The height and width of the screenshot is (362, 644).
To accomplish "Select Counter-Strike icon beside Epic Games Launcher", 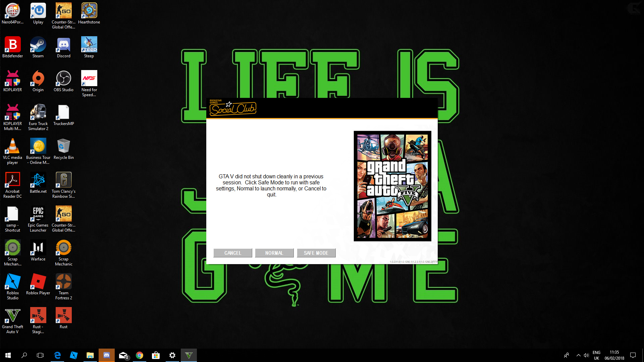I will coord(64,219).
